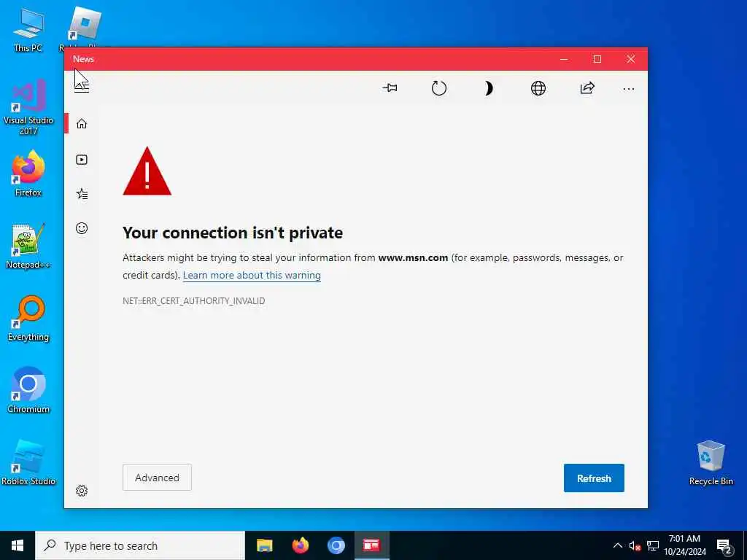Close the News window
Image resolution: width=747 pixels, height=560 pixels.
630,59
